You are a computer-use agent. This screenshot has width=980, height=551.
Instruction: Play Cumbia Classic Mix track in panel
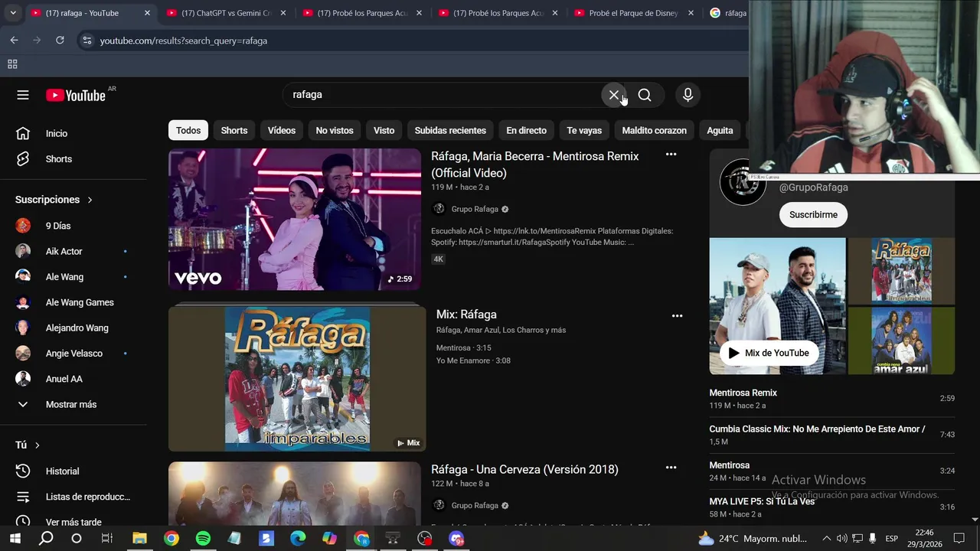pyautogui.click(x=831, y=435)
